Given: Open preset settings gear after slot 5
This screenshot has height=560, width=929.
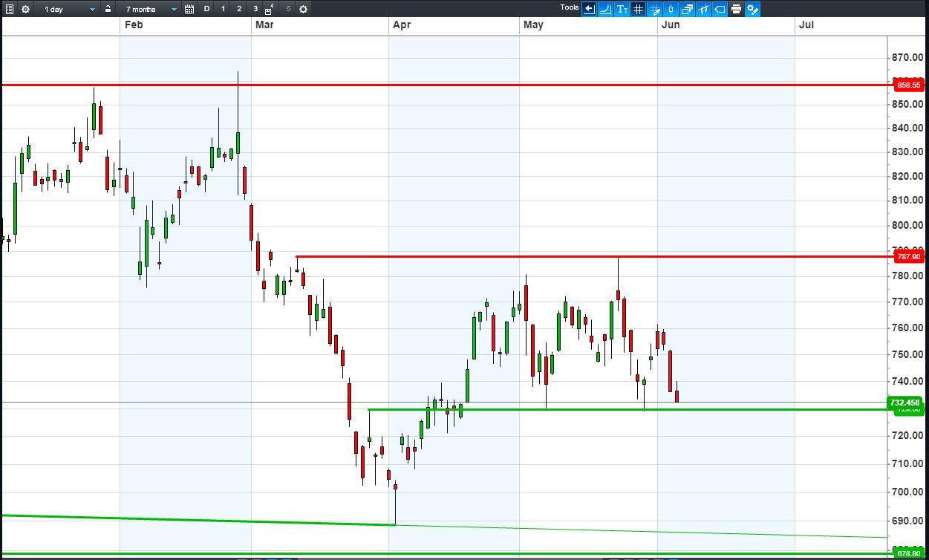Looking at the screenshot, I should (x=303, y=9).
